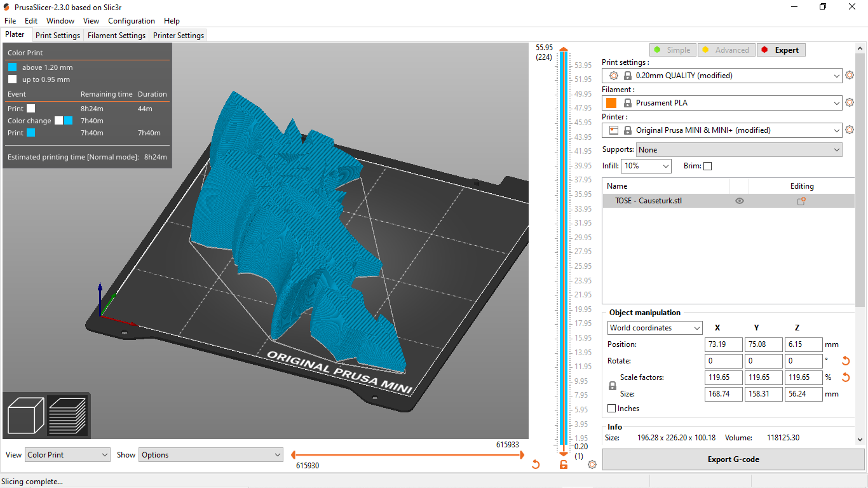This screenshot has width=868, height=488.
Task: Click the gear icon beside Prusament PLA
Action: pyautogui.click(x=850, y=103)
